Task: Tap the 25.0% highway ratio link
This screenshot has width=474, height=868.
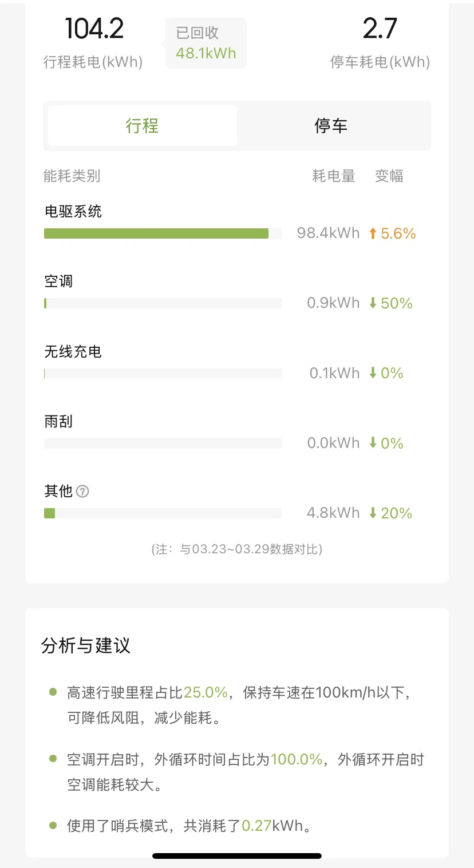Action: coord(206,693)
